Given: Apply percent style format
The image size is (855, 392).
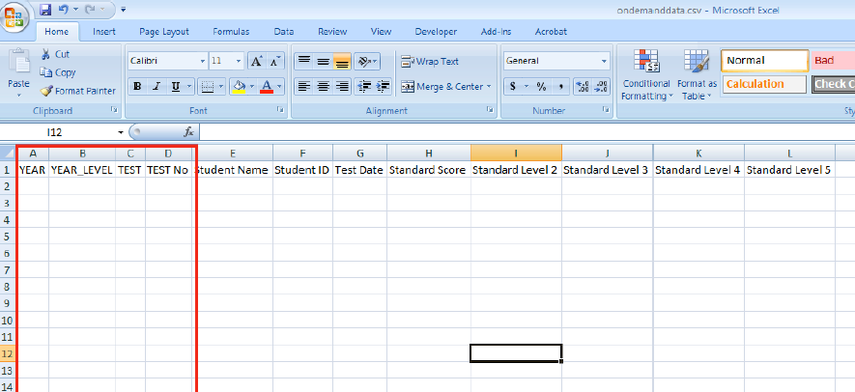Looking at the screenshot, I should click(x=541, y=86).
